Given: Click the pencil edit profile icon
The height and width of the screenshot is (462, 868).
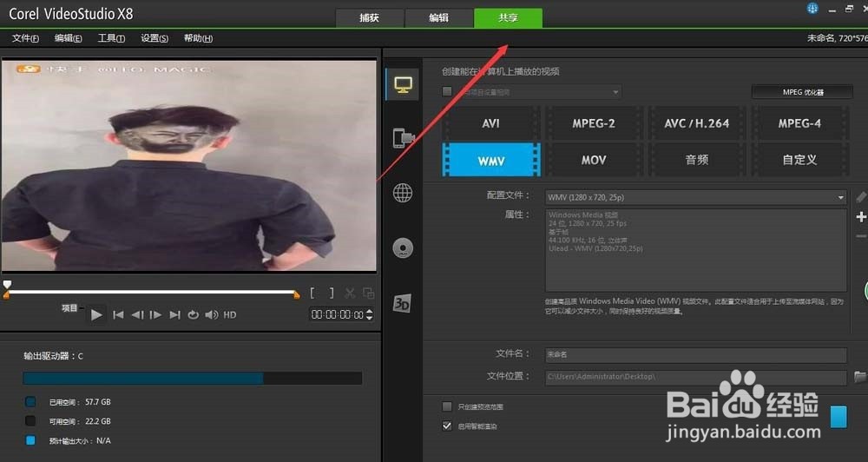Looking at the screenshot, I should pyautogui.click(x=861, y=196).
